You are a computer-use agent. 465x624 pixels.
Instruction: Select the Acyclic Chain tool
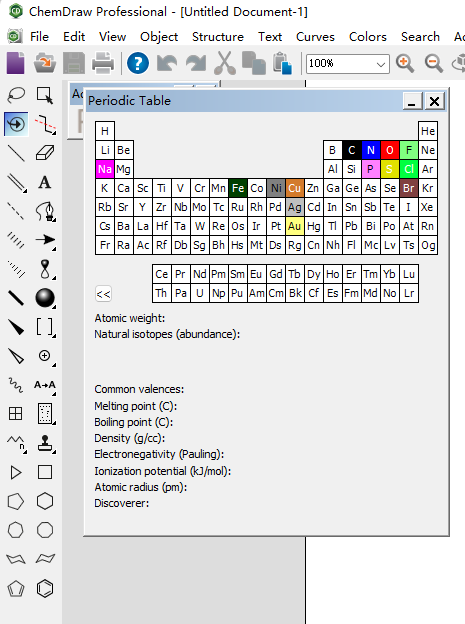pyautogui.click(x=16, y=443)
